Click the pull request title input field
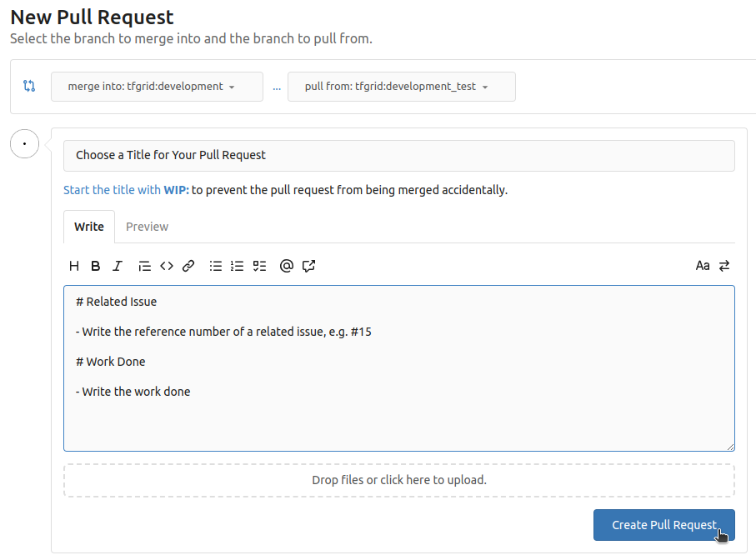The width and height of the screenshot is (756, 560). [x=399, y=156]
